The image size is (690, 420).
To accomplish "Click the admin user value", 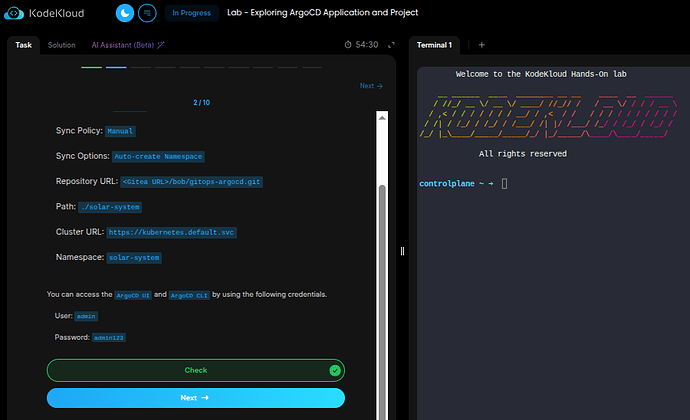I will tap(86, 316).
